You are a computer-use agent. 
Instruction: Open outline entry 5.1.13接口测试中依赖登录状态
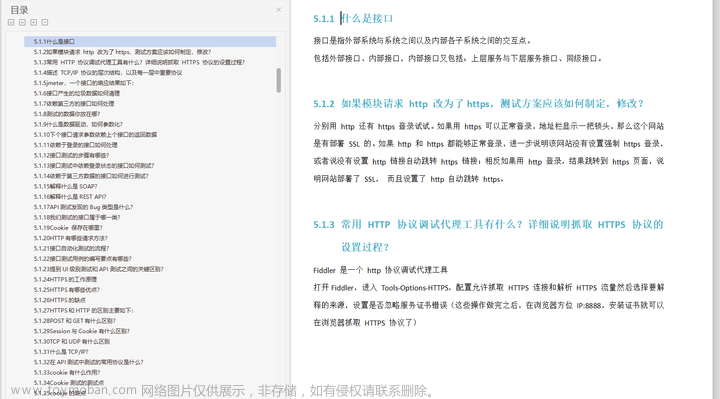point(94,165)
